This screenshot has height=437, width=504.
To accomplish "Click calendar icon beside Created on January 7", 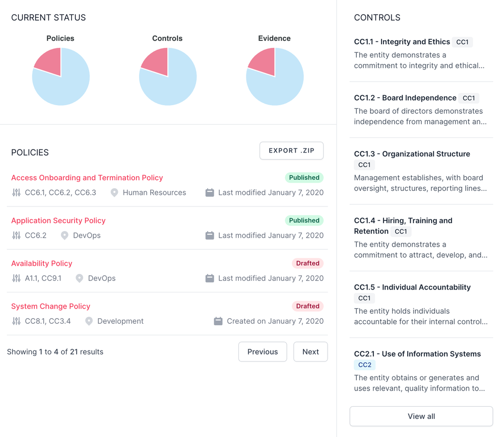I will (218, 321).
